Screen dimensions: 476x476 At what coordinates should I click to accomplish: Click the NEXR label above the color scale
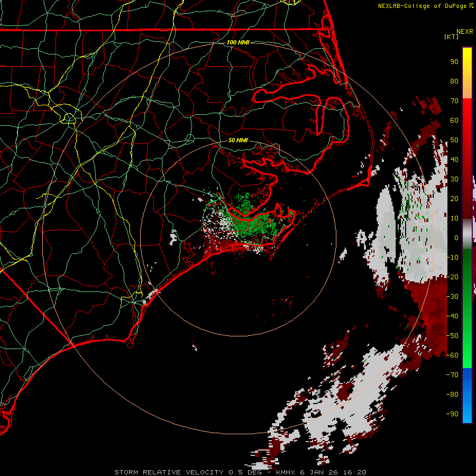click(465, 32)
